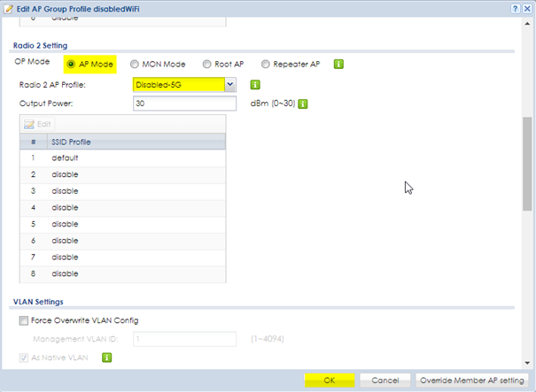
Task: Click the help question mark icon in title bar
Action: pos(514,8)
